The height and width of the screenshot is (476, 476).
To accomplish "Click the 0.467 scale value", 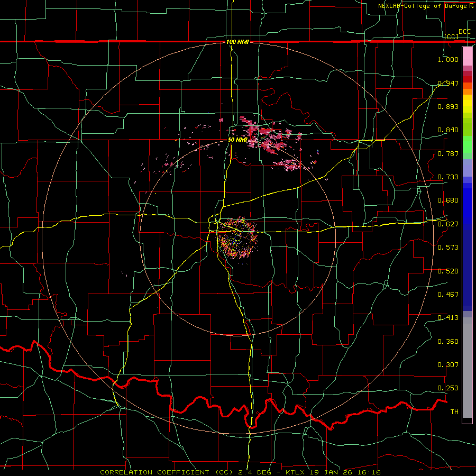I will coord(448,295).
